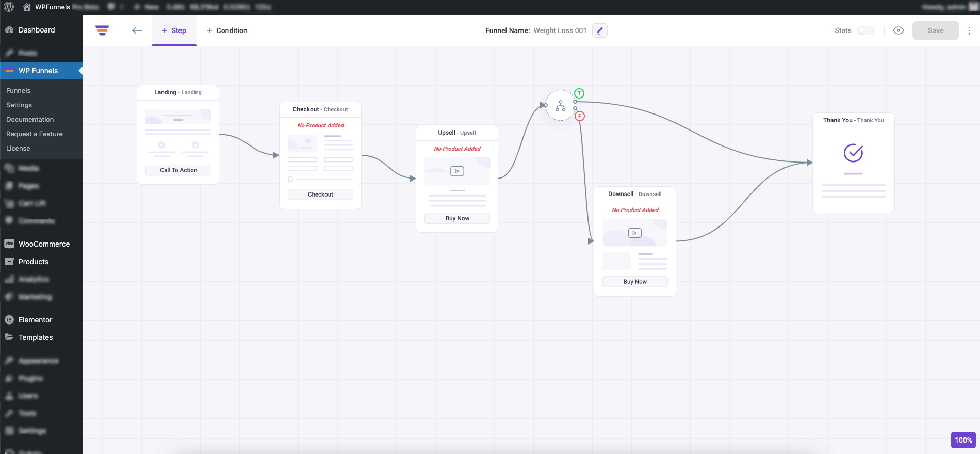980x454 pixels.
Task: Click the green True (T) connector
Action: point(579,93)
